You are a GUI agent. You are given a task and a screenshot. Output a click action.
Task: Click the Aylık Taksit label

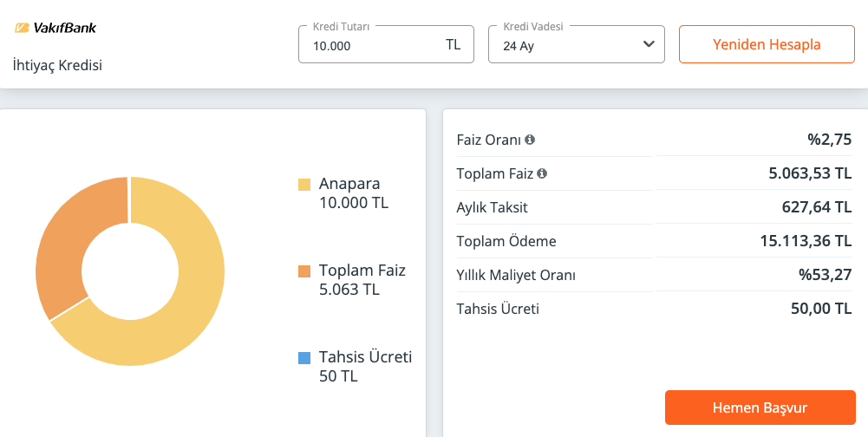click(x=493, y=208)
